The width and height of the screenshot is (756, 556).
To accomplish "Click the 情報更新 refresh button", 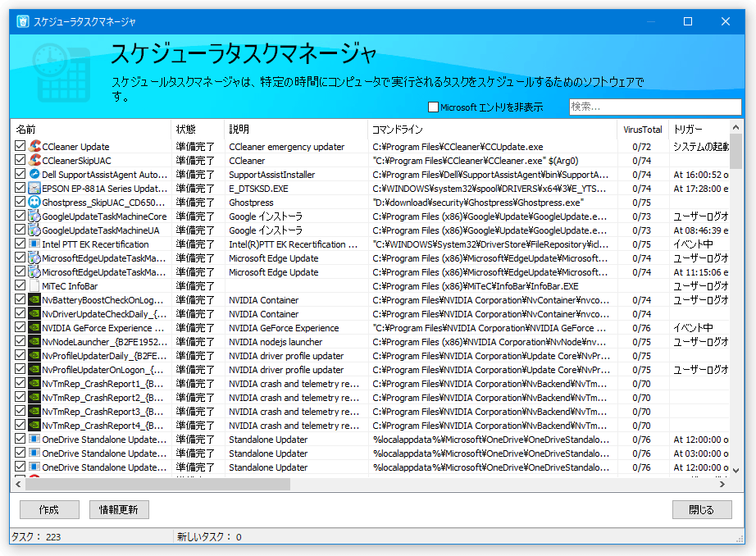I will tap(119, 510).
